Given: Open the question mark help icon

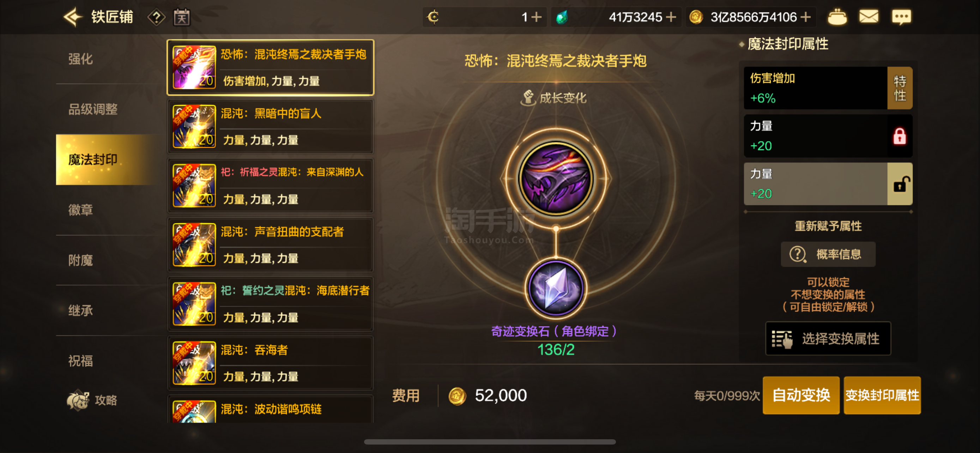Looking at the screenshot, I should tap(156, 18).
